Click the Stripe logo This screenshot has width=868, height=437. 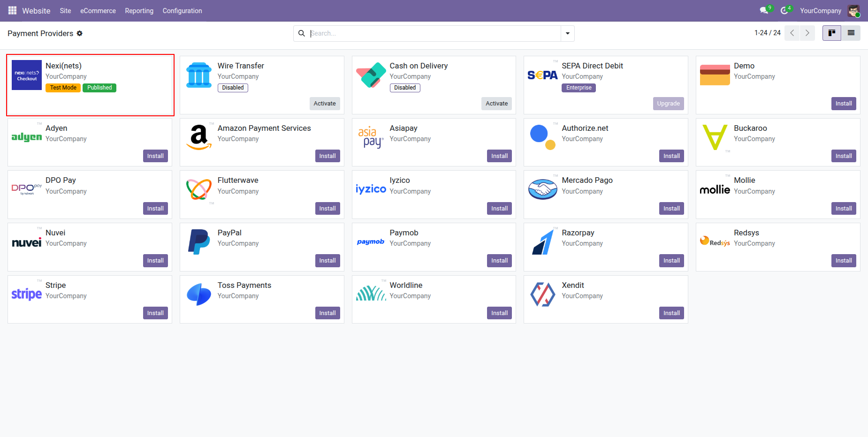coord(27,294)
